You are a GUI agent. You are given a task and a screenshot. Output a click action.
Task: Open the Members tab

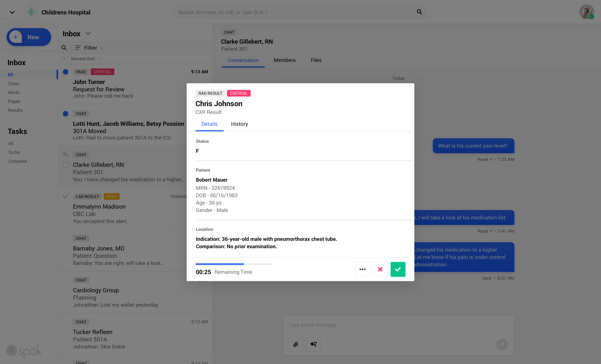coord(284,60)
